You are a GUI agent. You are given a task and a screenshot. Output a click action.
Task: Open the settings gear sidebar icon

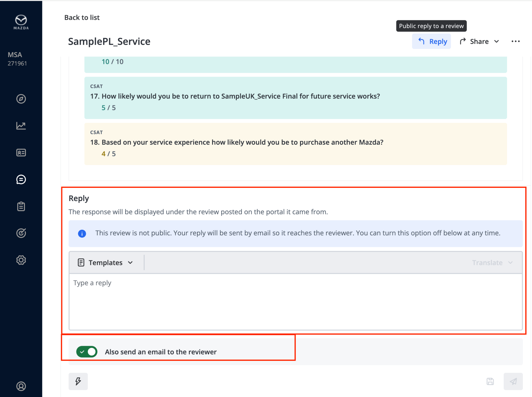[21, 260]
